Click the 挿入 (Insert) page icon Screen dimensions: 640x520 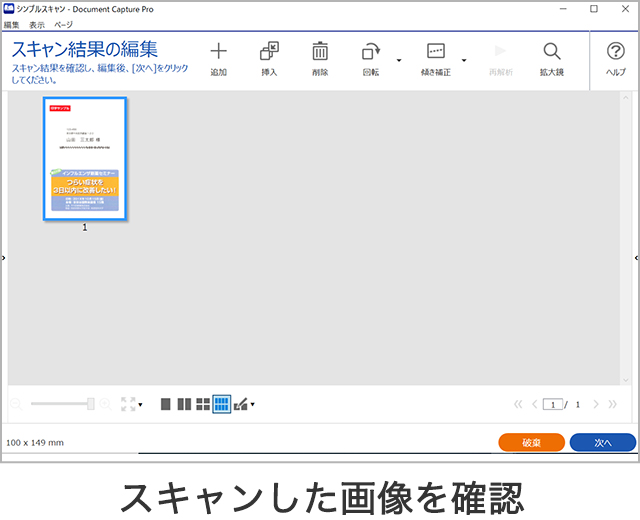269,53
